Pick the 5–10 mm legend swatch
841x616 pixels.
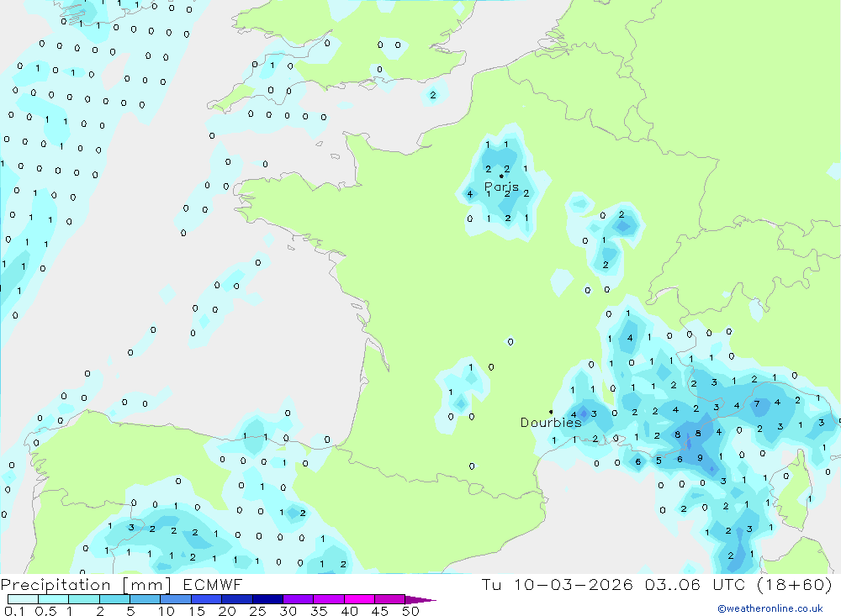click(x=145, y=599)
